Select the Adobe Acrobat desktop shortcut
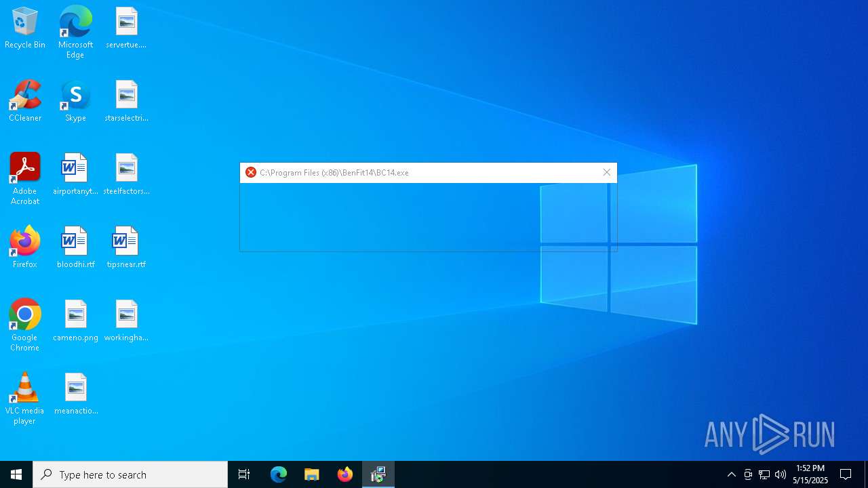The width and height of the screenshot is (868, 488). [x=25, y=180]
